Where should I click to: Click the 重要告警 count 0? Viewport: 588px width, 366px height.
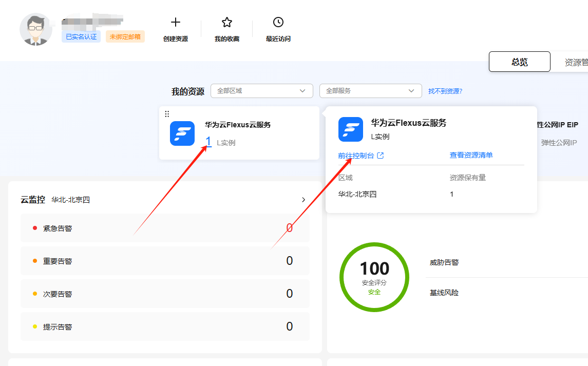point(290,261)
